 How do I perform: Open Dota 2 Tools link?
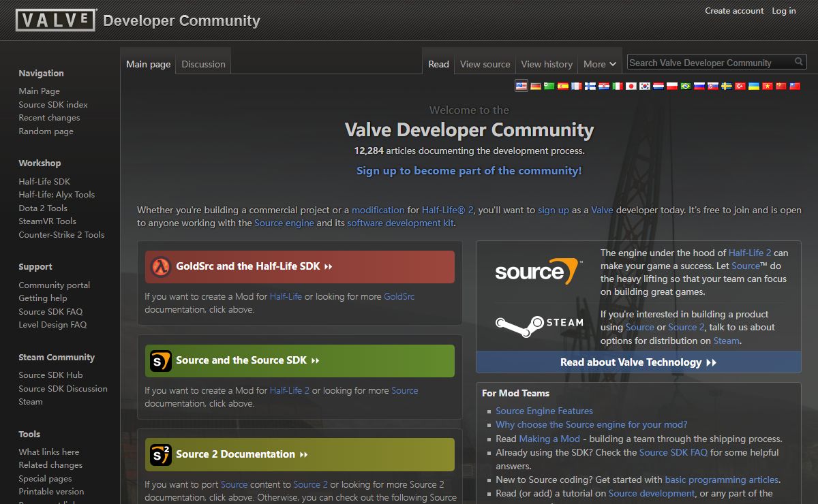click(x=43, y=208)
